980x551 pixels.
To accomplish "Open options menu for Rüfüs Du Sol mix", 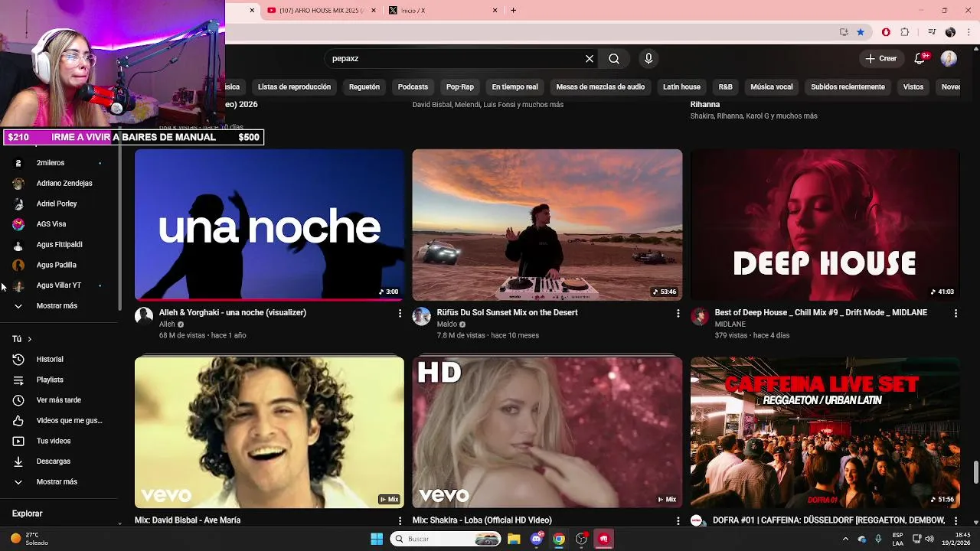I will pos(678,313).
